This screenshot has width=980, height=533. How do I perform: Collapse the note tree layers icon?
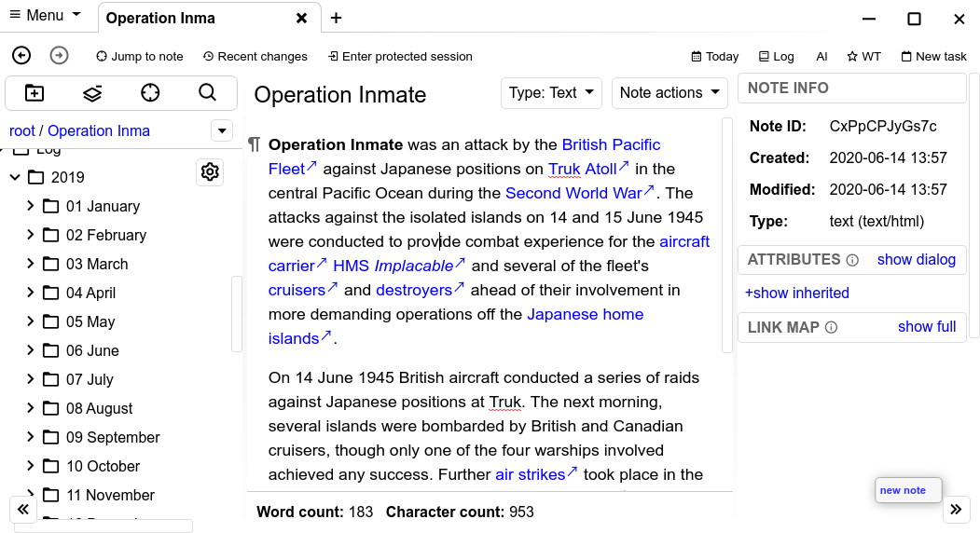coord(92,93)
